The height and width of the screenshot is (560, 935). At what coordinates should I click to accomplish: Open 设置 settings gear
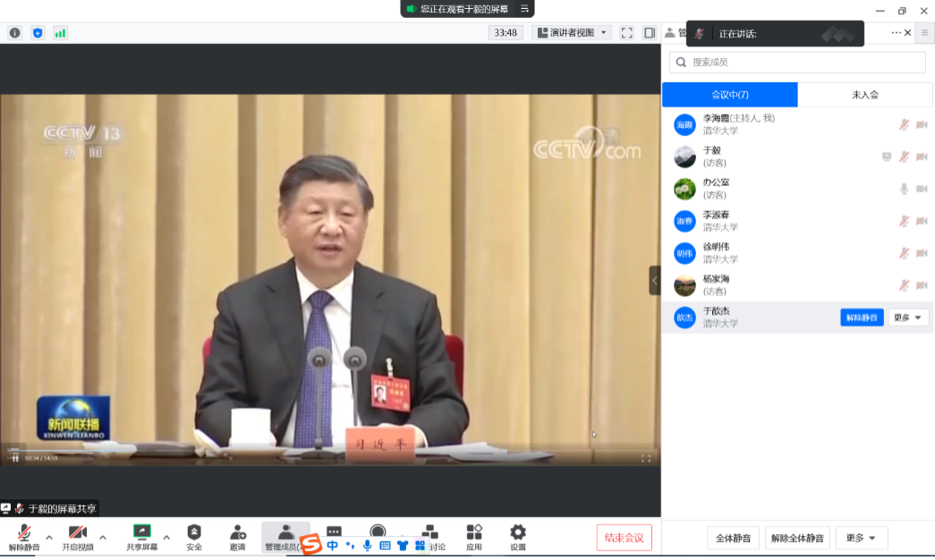pos(517,538)
